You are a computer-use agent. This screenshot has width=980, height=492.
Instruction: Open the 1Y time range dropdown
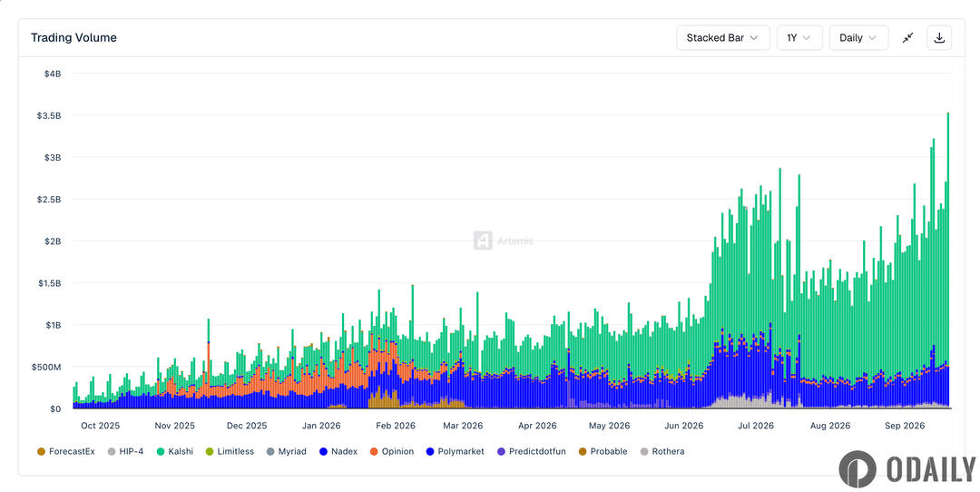[799, 37]
